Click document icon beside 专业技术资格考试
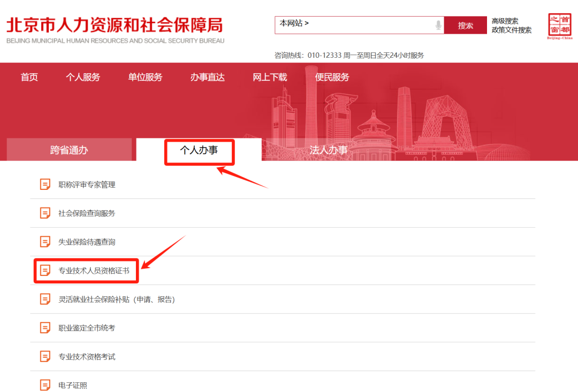578x392 pixels. [x=45, y=356]
